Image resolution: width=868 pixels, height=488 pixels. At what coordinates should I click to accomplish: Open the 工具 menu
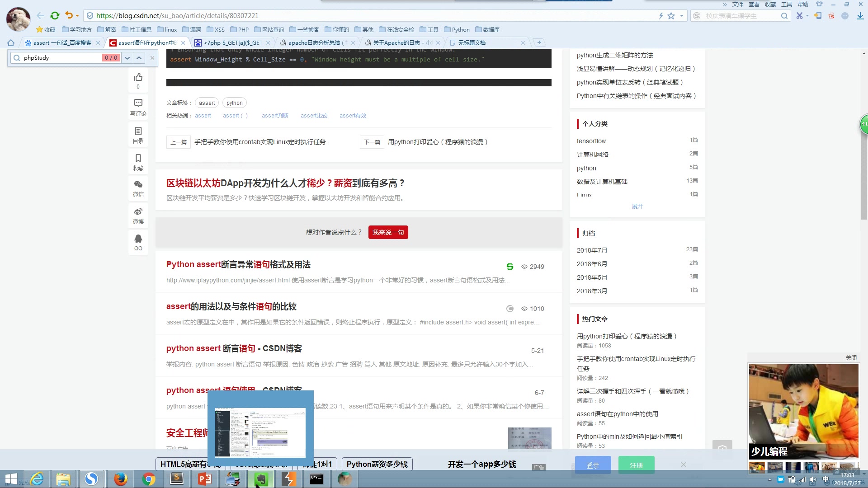coord(786,4)
